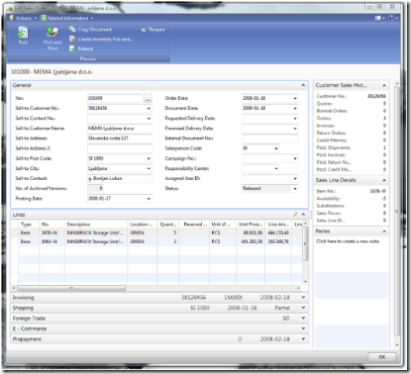411x374 pixels.
Task: Expand the Foreign Trade FastTab
Action: pyautogui.click(x=303, y=318)
